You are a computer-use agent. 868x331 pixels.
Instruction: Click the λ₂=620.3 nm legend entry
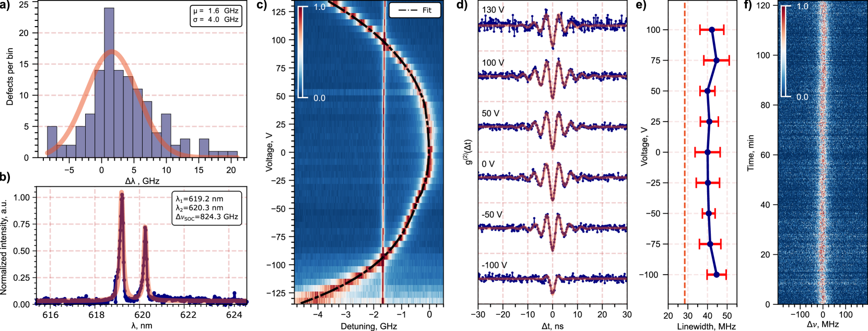point(200,207)
